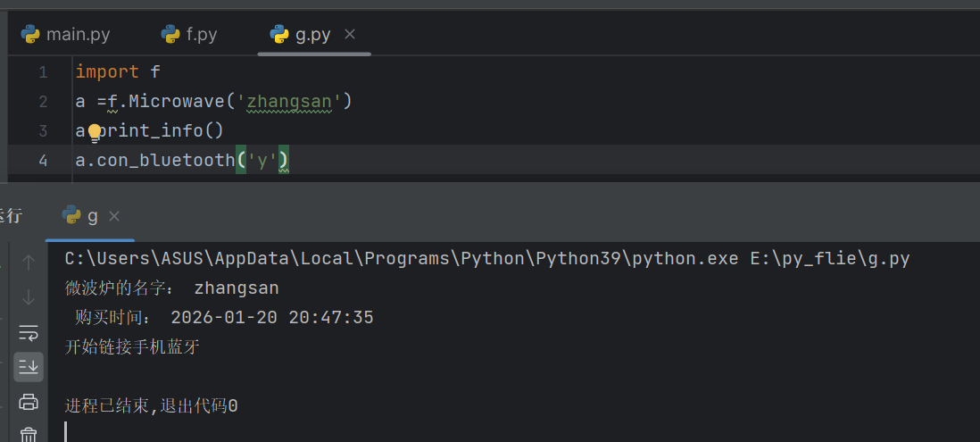Image resolution: width=980 pixels, height=442 pixels.
Task: Click the console input cursor line
Action: pyautogui.click(x=67, y=432)
